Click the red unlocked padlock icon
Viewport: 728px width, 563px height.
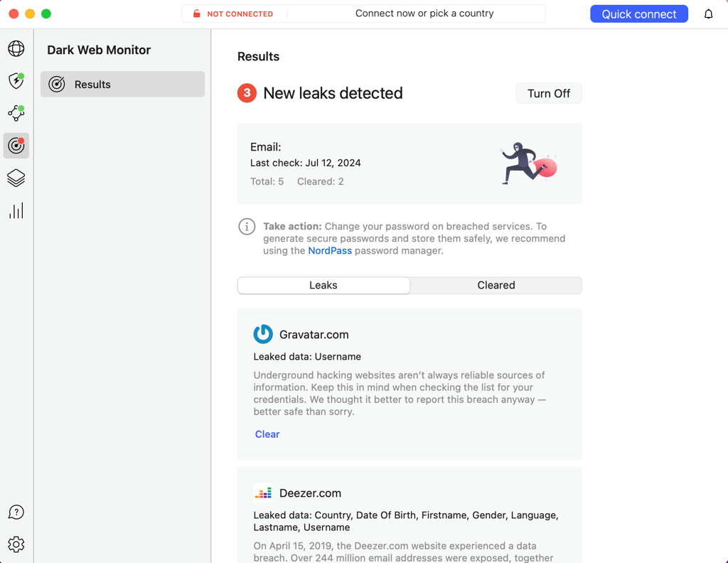click(x=197, y=14)
